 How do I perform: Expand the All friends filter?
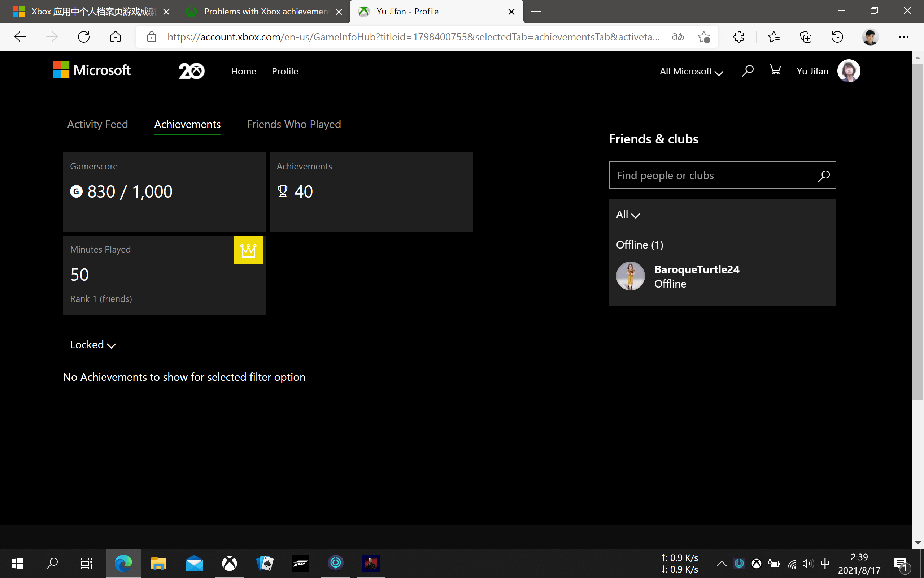(x=628, y=215)
